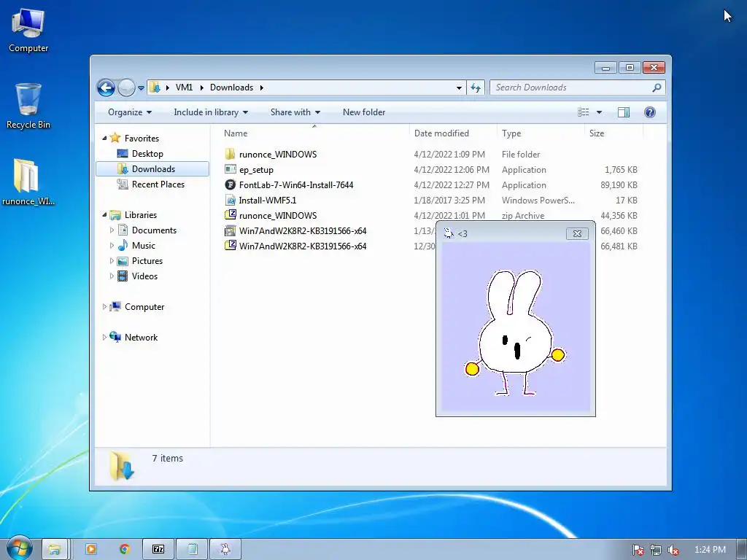The image size is (747, 560).
Task: Click the muted volume tray icon
Action: pos(673,550)
